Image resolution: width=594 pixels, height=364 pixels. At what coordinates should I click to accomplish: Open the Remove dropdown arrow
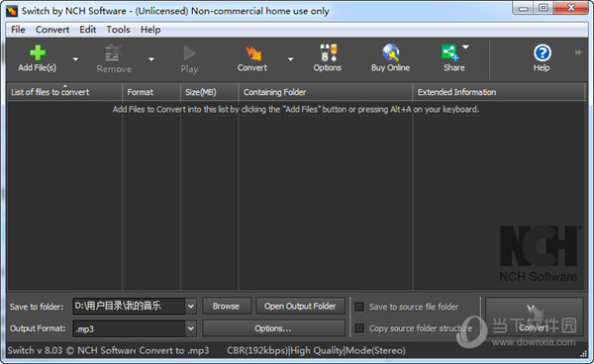tap(151, 59)
